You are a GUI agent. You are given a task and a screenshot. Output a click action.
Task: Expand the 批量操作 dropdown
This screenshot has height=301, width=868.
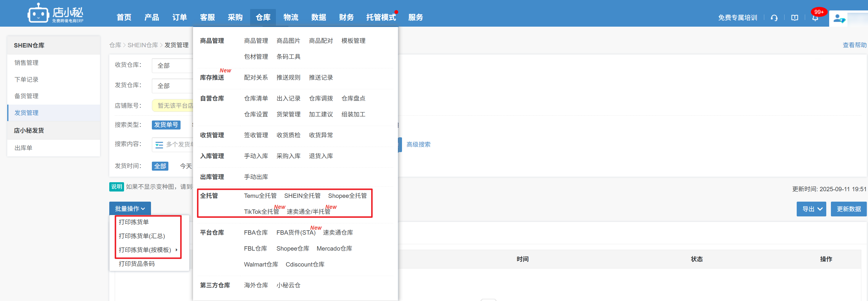click(130, 209)
